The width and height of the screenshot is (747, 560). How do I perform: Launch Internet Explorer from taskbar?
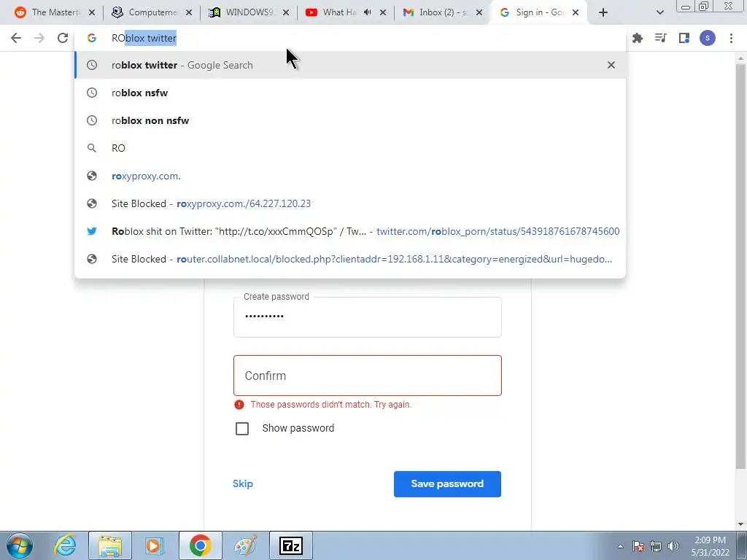65,545
